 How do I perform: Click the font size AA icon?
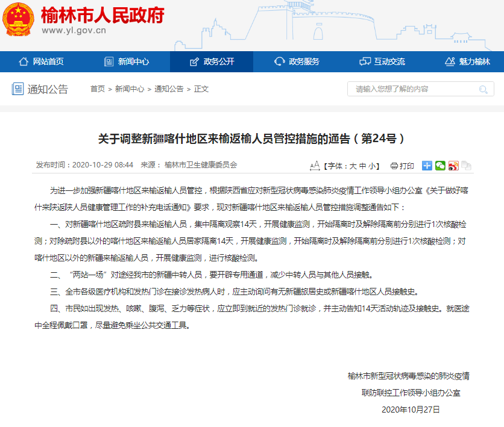tap(314, 166)
